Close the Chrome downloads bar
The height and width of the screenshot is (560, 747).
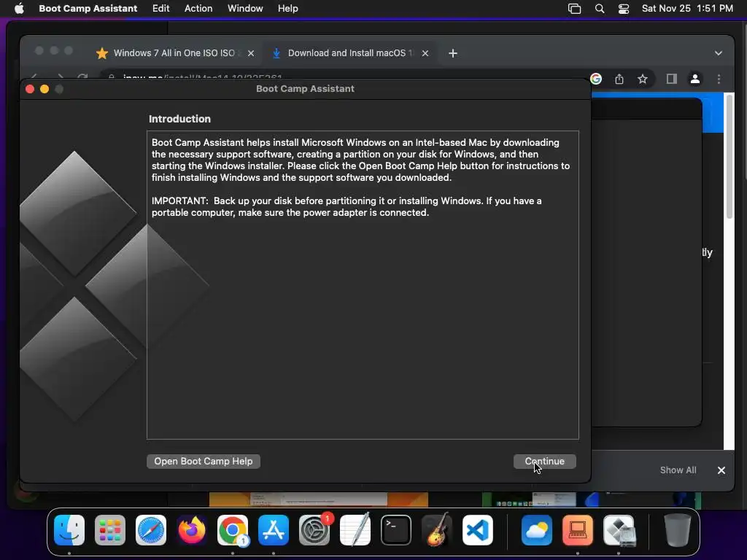(721, 470)
